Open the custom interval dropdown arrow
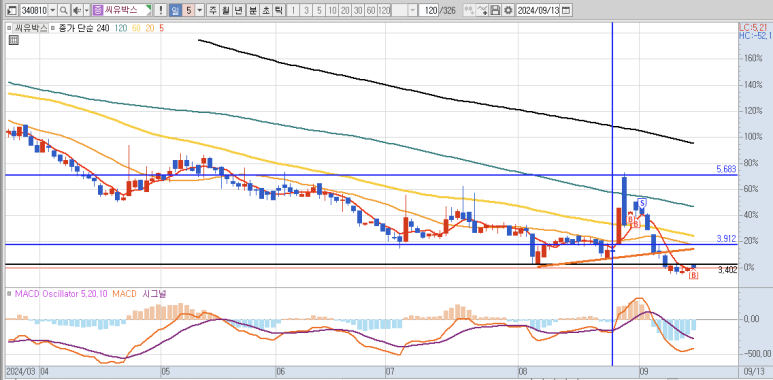Image resolution: width=773 pixels, height=380 pixels. (413, 10)
